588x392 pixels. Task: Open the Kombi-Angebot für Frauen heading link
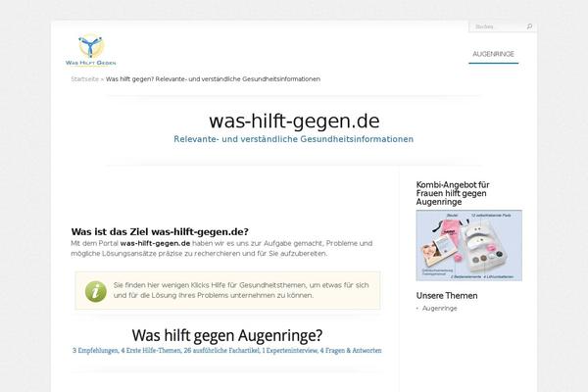click(x=453, y=193)
